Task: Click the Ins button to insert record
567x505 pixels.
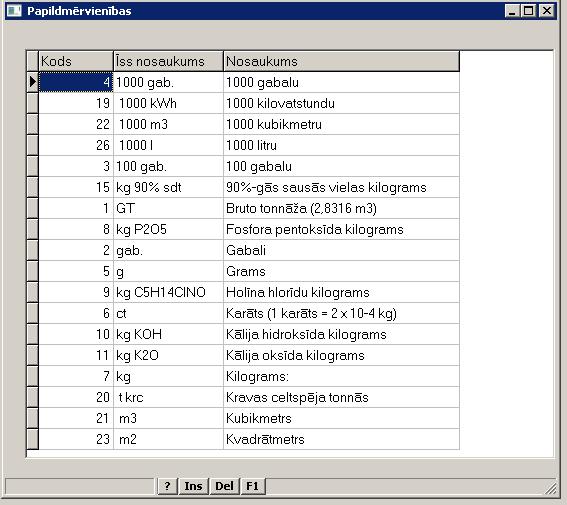Action: pyautogui.click(x=193, y=486)
